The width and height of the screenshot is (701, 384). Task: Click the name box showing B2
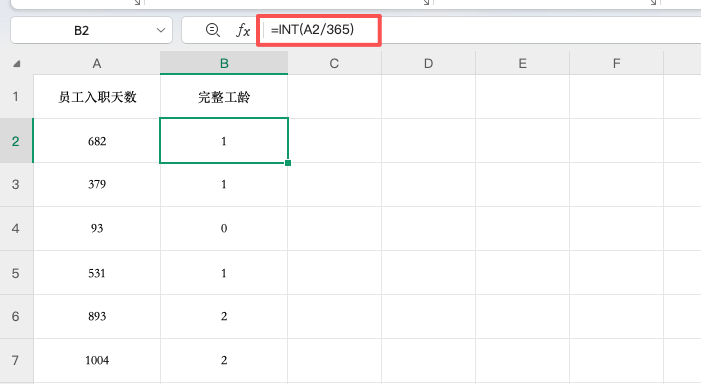point(91,30)
